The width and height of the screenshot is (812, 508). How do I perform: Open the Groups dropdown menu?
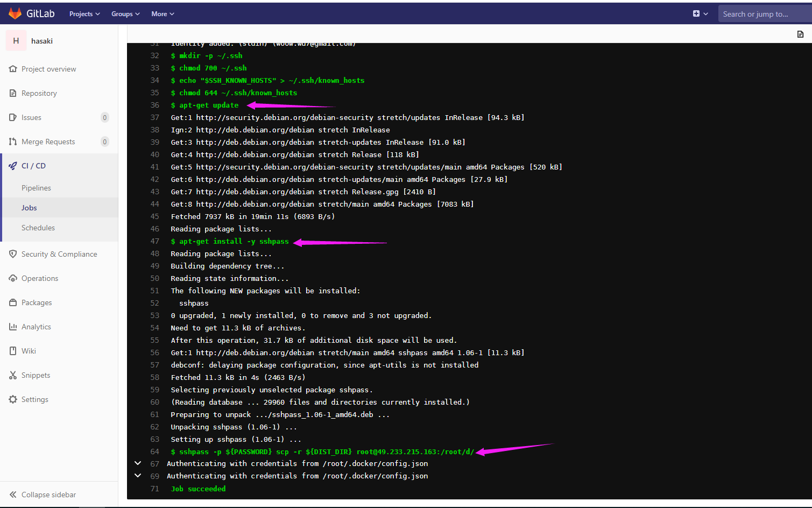[125, 14]
